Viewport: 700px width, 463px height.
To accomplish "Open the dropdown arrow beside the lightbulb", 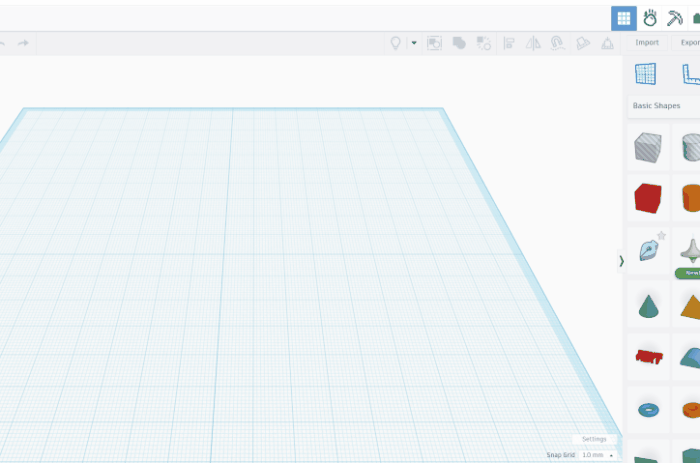I will (414, 43).
